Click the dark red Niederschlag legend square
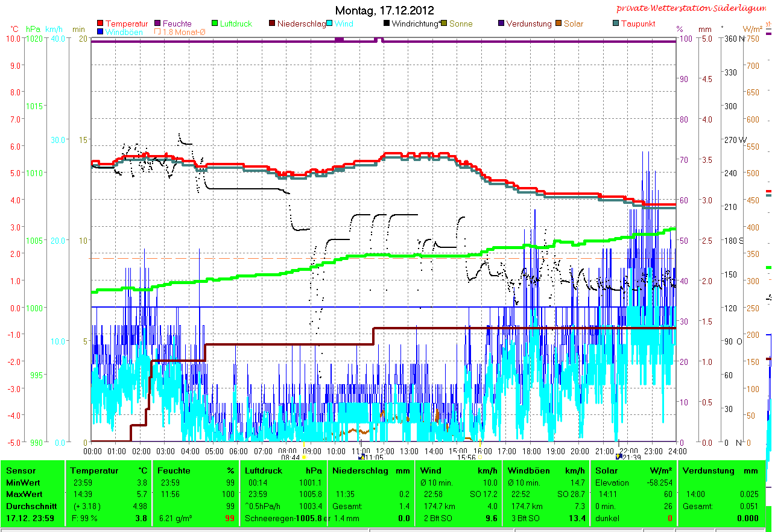The image size is (772, 532). coord(273,24)
